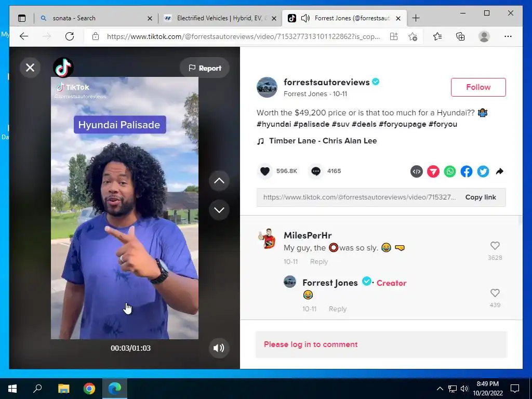The image size is (532, 399).
Task: Go to the previous video with up arrow
Action: coord(219,180)
